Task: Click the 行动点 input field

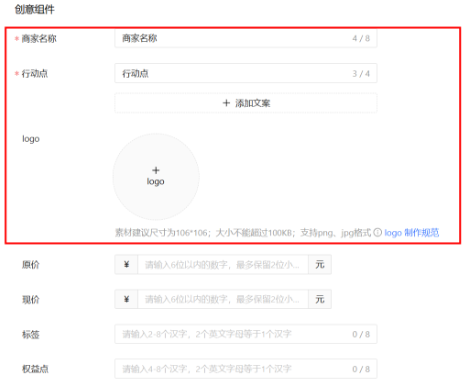Action: coord(246,73)
